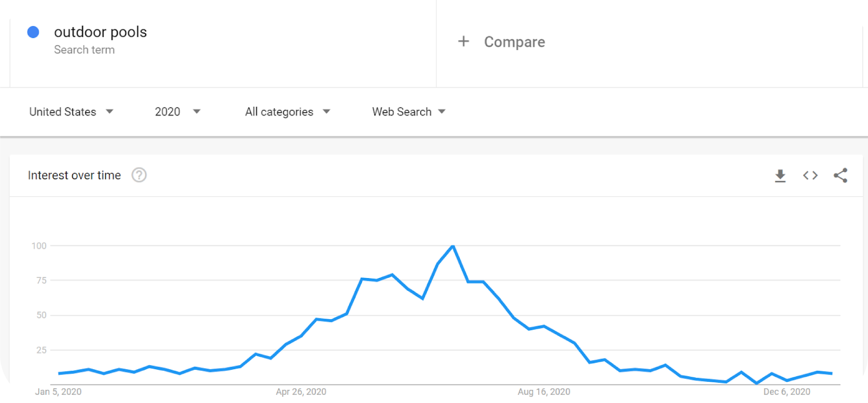Share the interest over time chart
Screen dimensions: 868x403
[x=840, y=176]
